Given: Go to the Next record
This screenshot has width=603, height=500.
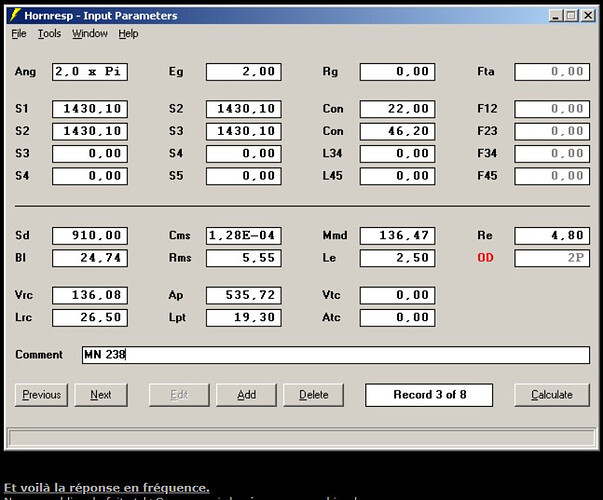Looking at the screenshot, I should coord(101,395).
